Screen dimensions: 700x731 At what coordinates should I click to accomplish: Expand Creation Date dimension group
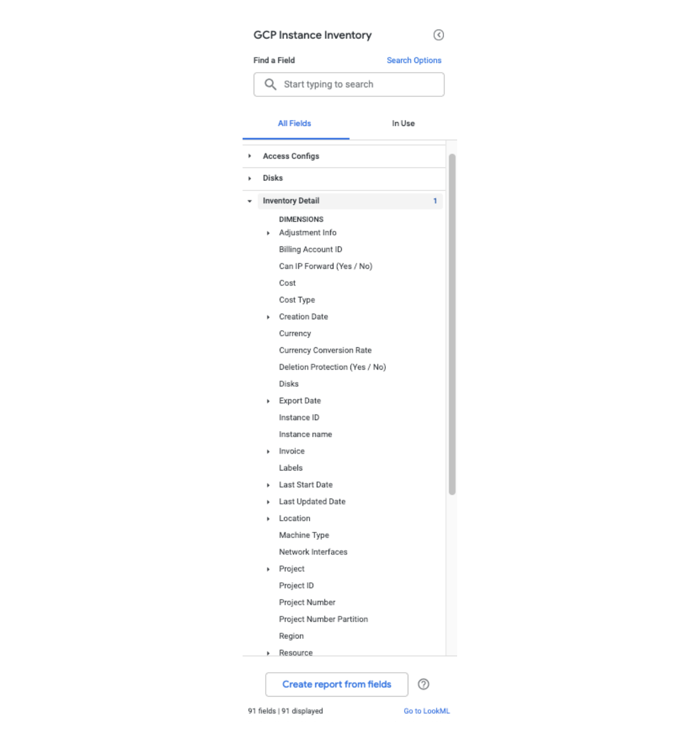coord(268,317)
